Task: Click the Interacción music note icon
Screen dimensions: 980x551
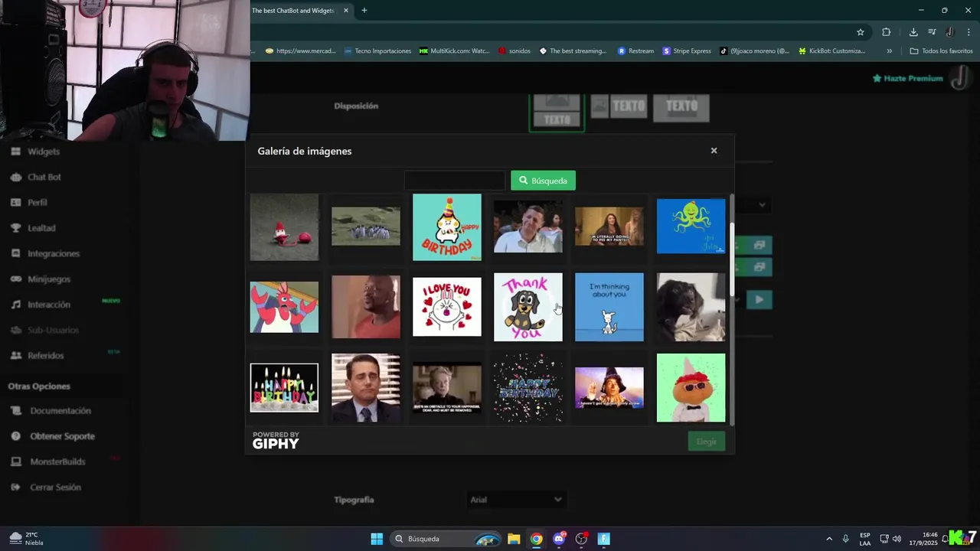Action: point(15,305)
